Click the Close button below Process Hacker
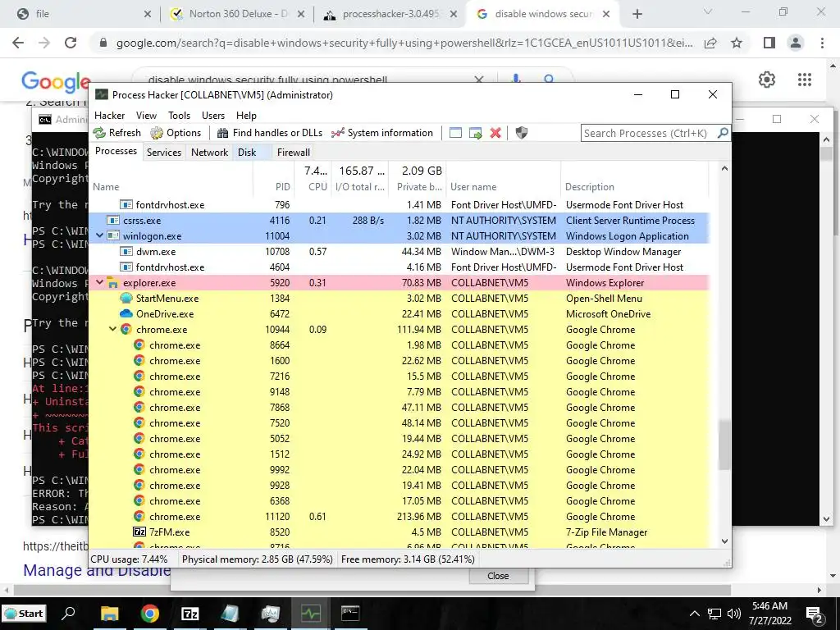Image resolution: width=840 pixels, height=630 pixels. (498, 576)
